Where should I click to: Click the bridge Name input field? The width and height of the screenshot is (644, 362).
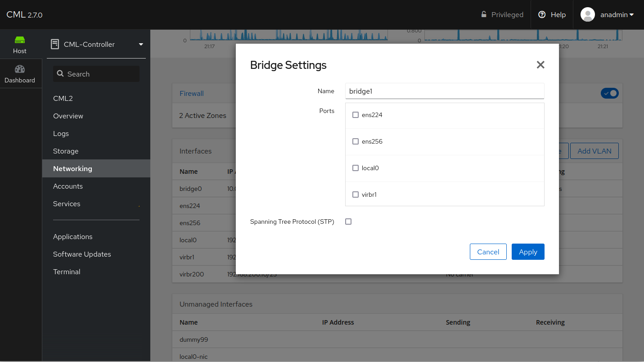[x=444, y=91]
